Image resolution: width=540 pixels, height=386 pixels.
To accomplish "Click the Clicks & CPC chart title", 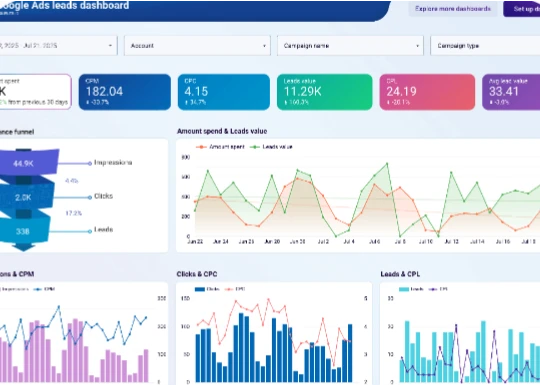I will (197, 274).
